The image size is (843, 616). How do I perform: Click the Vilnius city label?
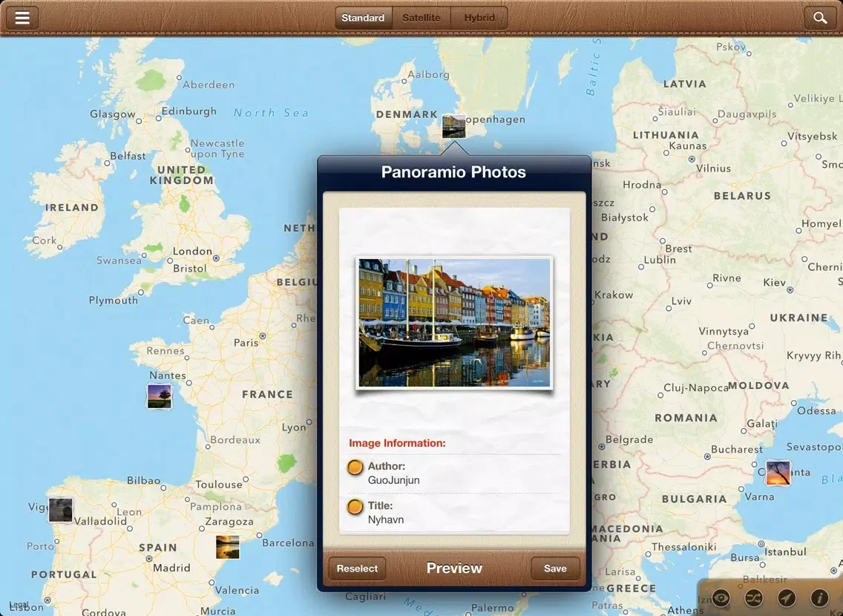[x=713, y=168]
